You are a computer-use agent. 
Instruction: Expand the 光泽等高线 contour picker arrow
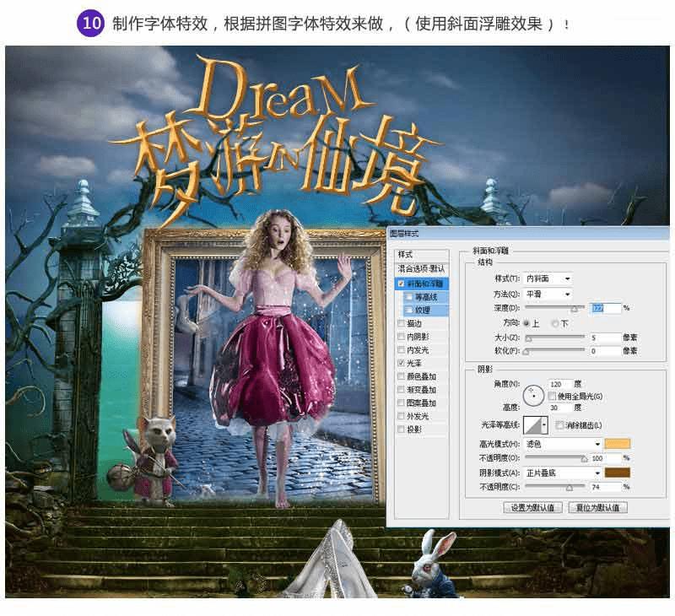[x=544, y=425]
